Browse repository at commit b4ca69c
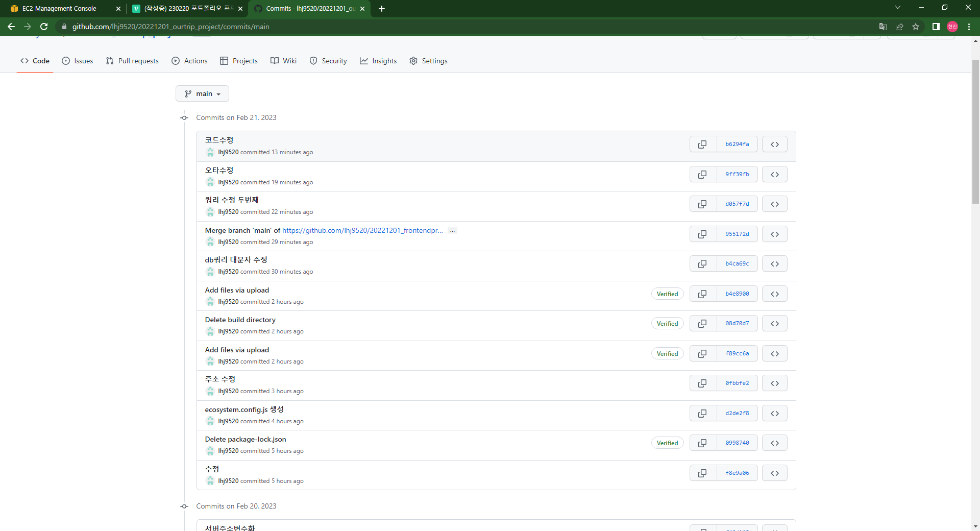Viewport: 980px width, 531px height. 774,264
